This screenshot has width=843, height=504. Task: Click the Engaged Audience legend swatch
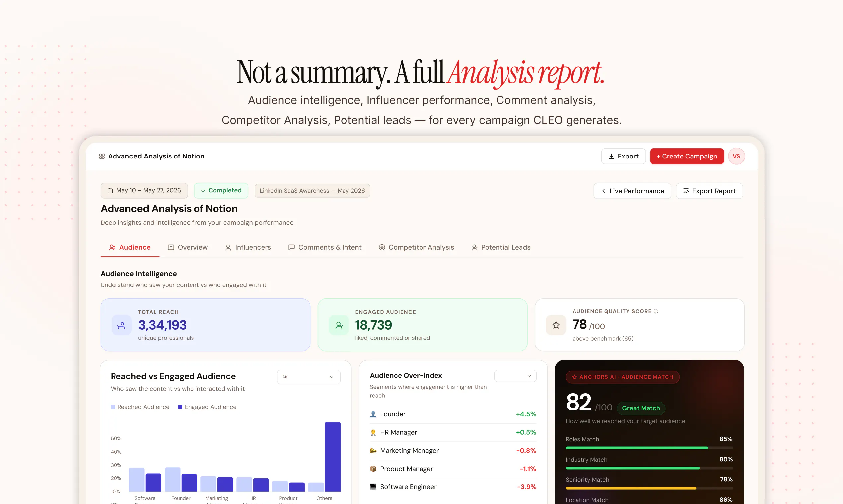pos(180,407)
